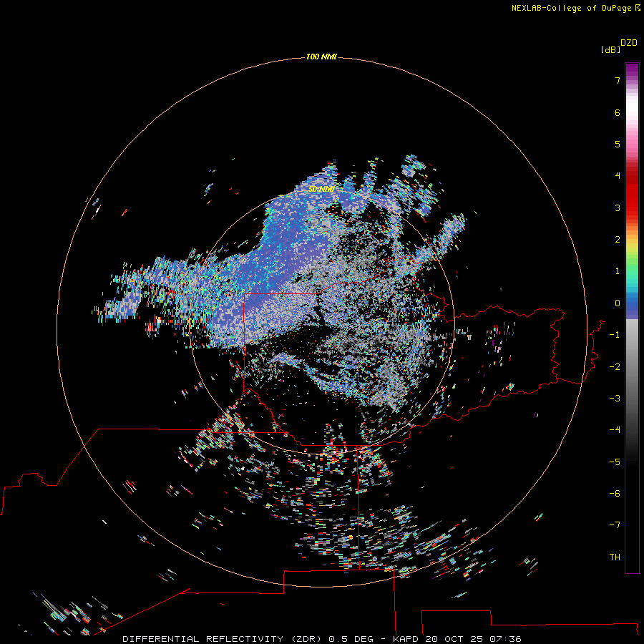Click the DZD colorbar title
The height and width of the screenshot is (644, 644).
[629, 43]
